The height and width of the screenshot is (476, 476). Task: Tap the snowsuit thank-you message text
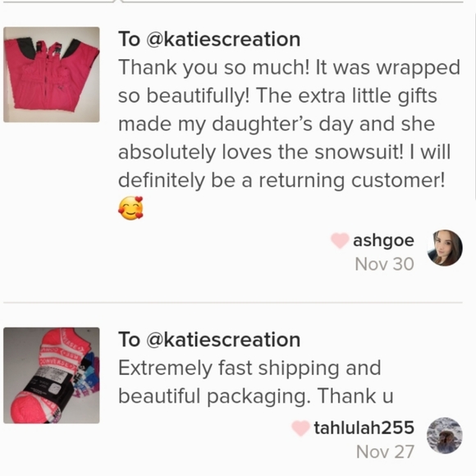coord(288,124)
